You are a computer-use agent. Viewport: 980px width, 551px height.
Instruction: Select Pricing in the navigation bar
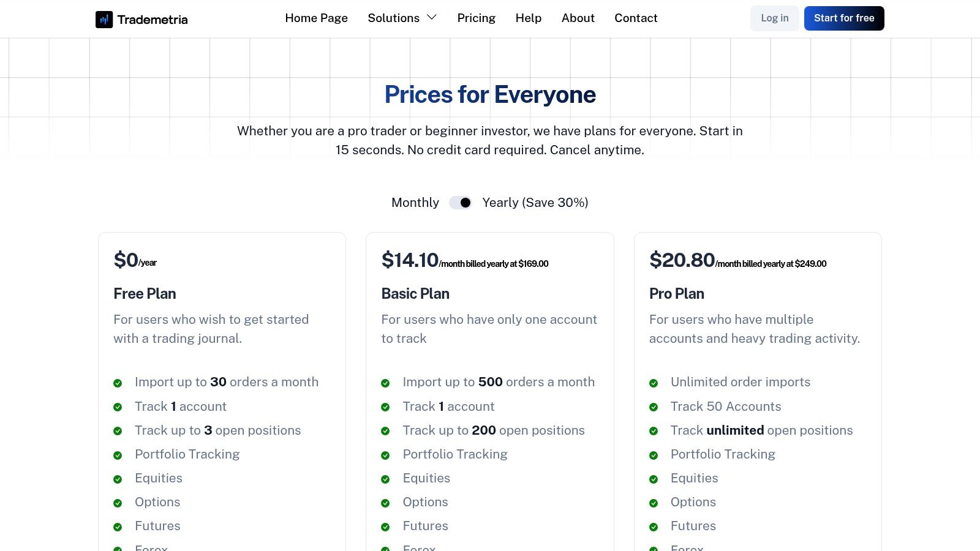pos(476,18)
